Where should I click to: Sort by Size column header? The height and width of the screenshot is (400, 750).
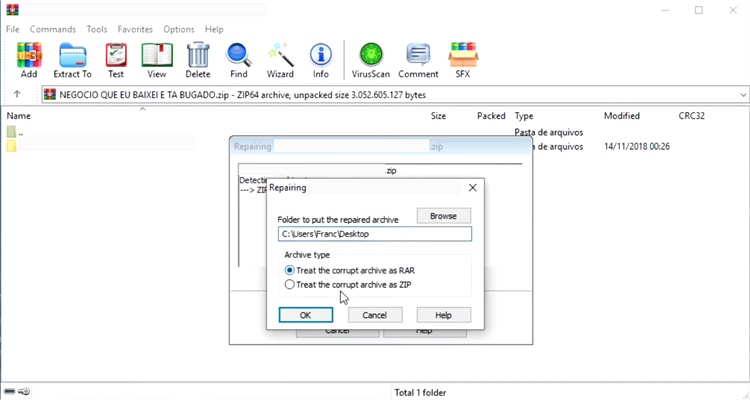(438, 116)
